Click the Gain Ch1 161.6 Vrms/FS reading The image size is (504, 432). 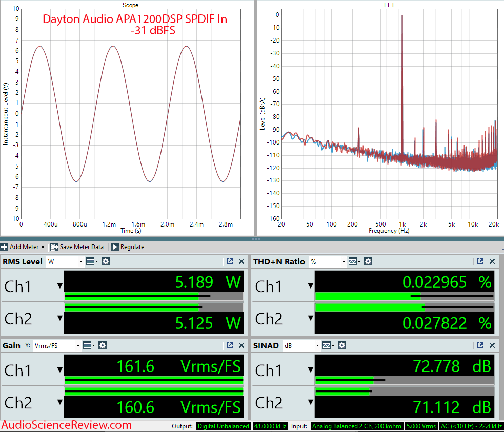[178, 366]
